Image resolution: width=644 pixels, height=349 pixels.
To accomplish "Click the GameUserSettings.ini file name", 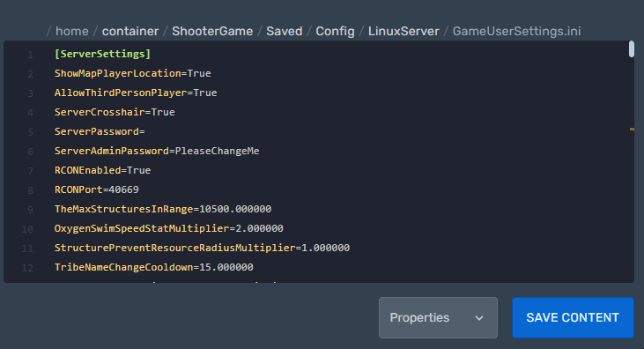I will click(x=516, y=31).
